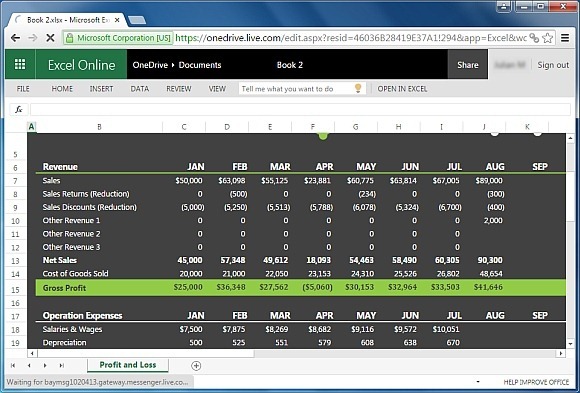Open a new browser tab
The image size is (580, 393).
click(136, 20)
